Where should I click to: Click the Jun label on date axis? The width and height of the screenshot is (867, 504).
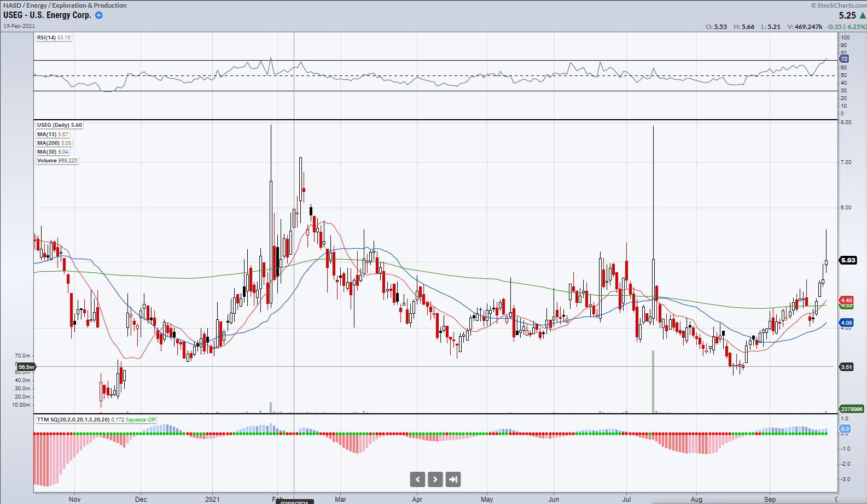tap(554, 499)
